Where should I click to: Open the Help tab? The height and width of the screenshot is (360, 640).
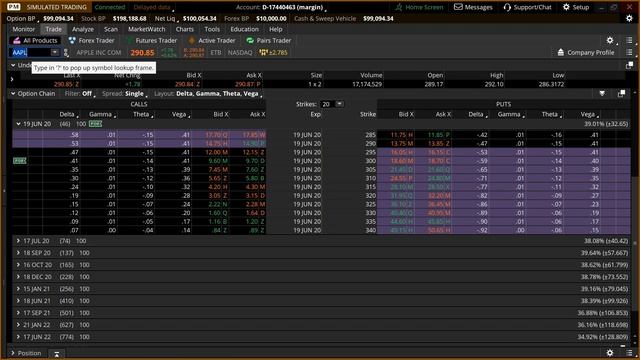(x=276, y=29)
